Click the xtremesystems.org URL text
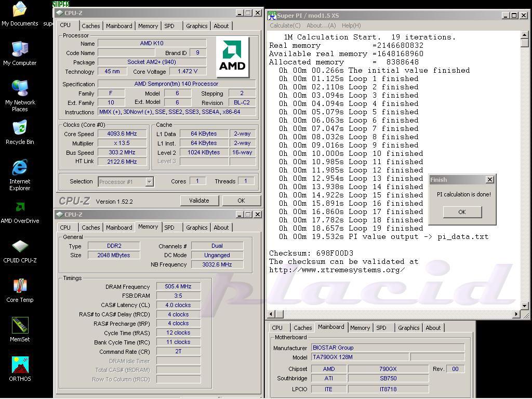The image size is (532, 399). 337,270
